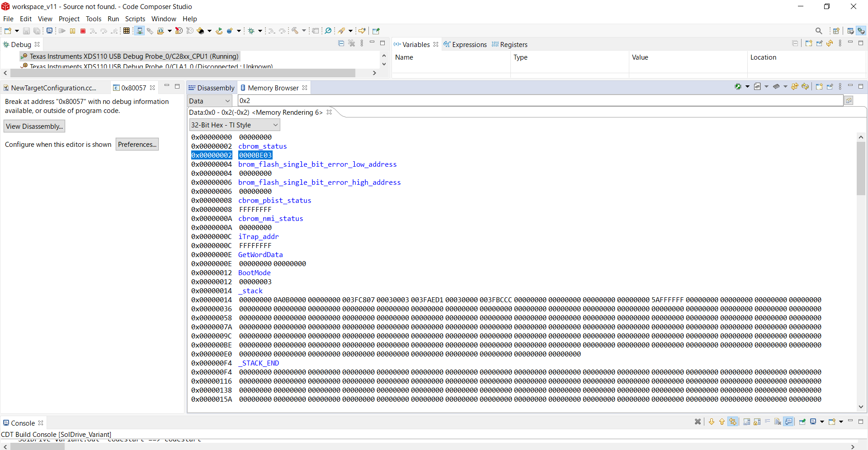Click the highlighted 0000BE03 memory value

point(255,155)
